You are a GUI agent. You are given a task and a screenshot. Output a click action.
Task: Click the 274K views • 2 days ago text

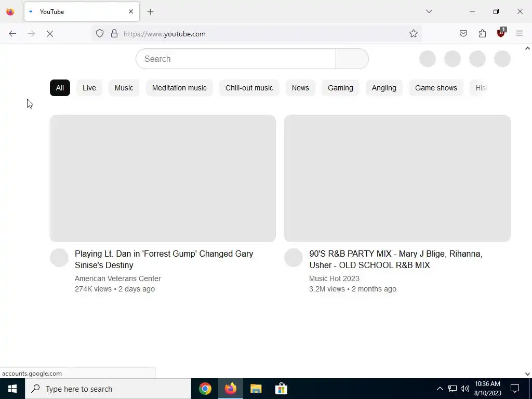point(115,289)
